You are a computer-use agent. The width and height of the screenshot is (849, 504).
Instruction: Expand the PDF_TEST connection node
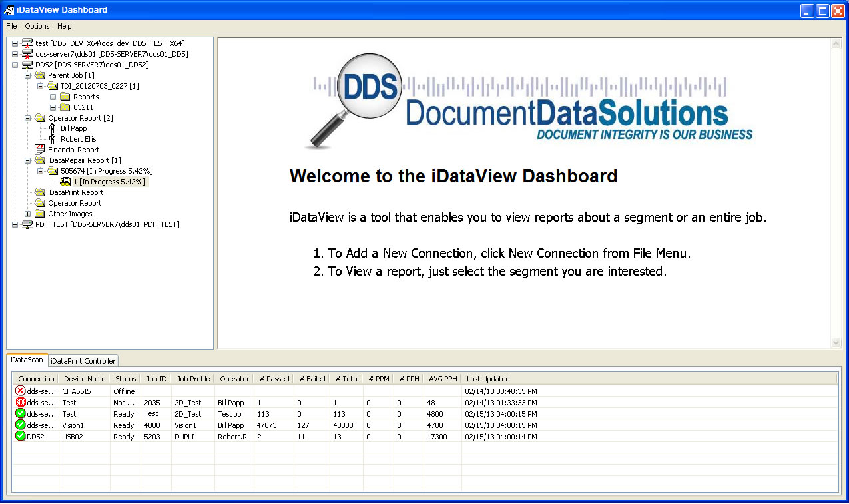[x=15, y=224]
